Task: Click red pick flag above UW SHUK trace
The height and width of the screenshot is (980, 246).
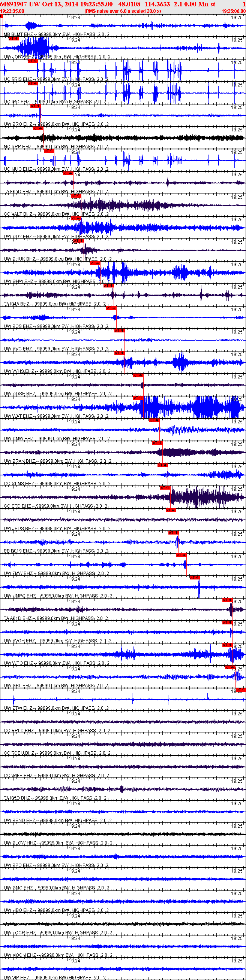Action: click(x=78, y=240)
